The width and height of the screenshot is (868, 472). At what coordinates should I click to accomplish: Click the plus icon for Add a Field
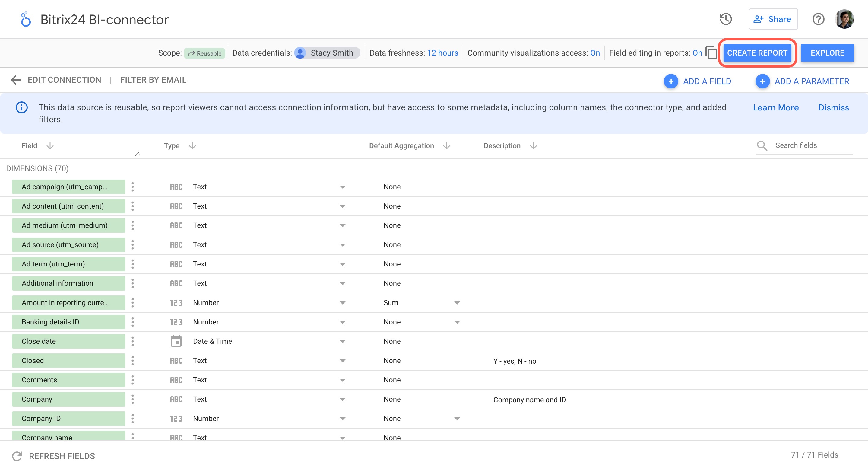pyautogui.click(x=671, y=81)
